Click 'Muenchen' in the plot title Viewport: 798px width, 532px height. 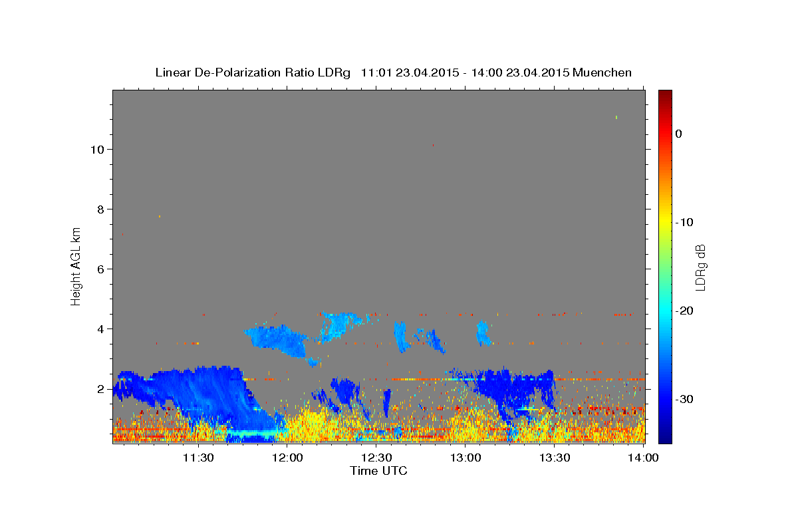[602, 72]
